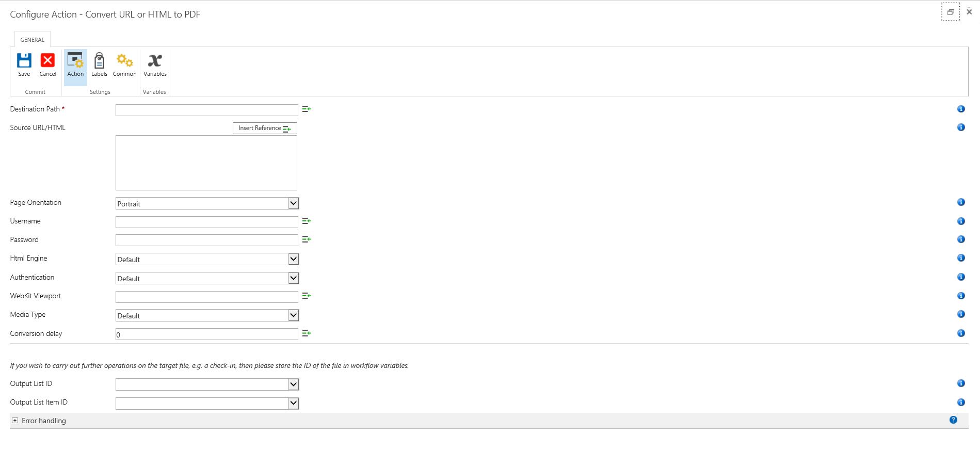Open the Html Engine dropdown
The height and width of the screenshot is (451, 980).
(293, 259)
